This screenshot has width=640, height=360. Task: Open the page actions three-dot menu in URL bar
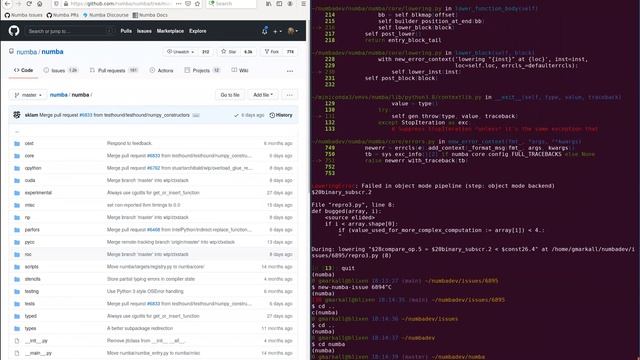(178, 4)
